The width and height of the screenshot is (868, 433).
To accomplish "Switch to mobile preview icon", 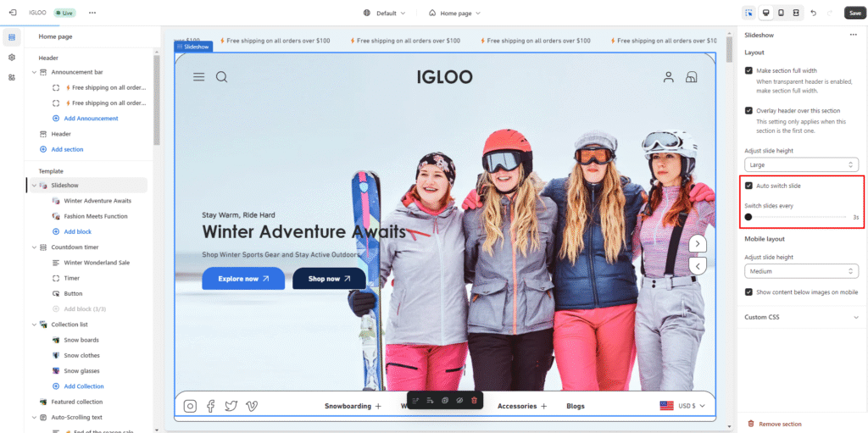I will 781,13.
